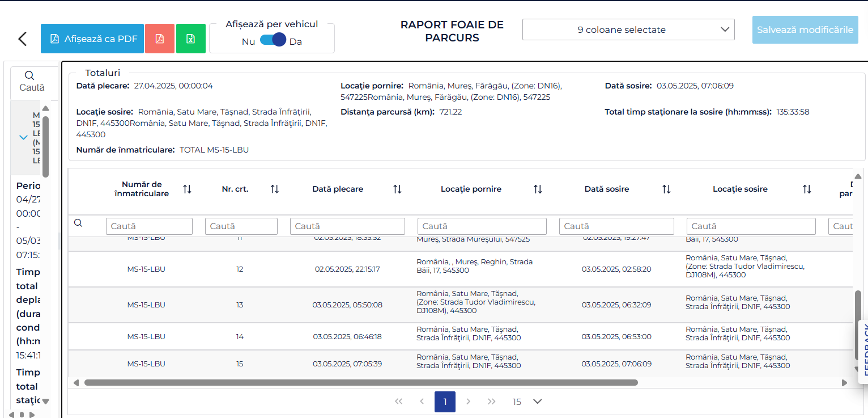Viewport: 868px width, 418px height.
Task: Focus the Locație sosire search field
Action: coord(751,226)
